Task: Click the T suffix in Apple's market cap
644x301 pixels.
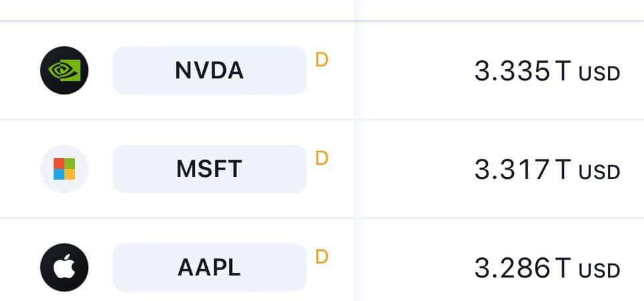Action: pos(562,268)
